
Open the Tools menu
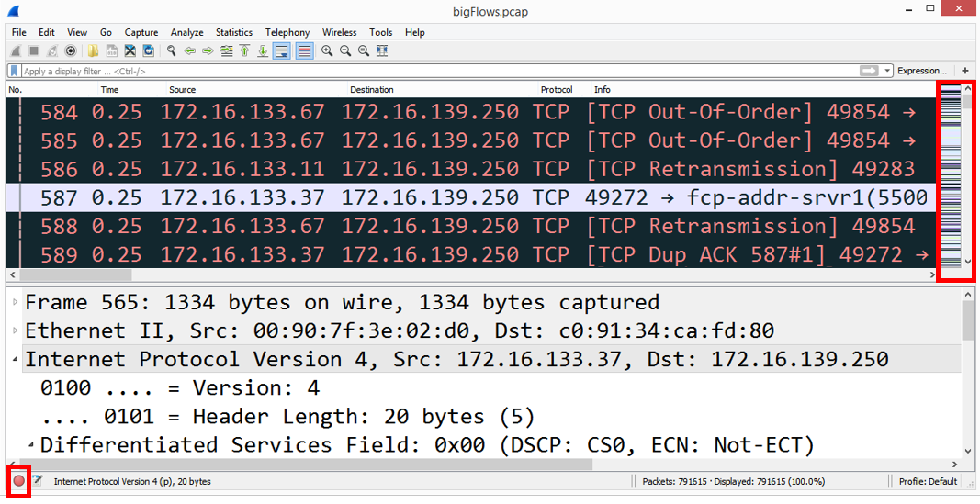380,32
